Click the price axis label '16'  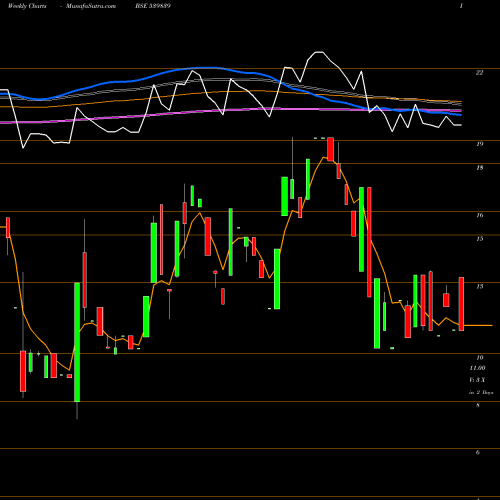tap(479, 215)
